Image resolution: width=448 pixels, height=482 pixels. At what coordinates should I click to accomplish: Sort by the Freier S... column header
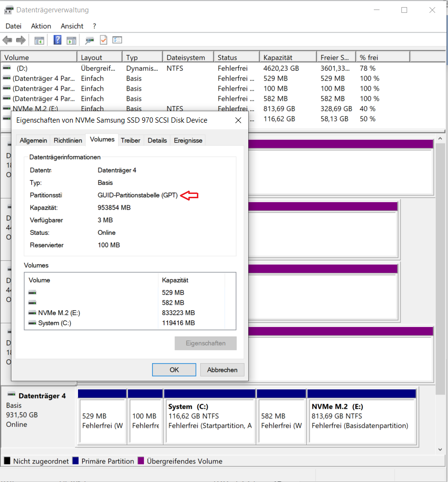point(336,58)
